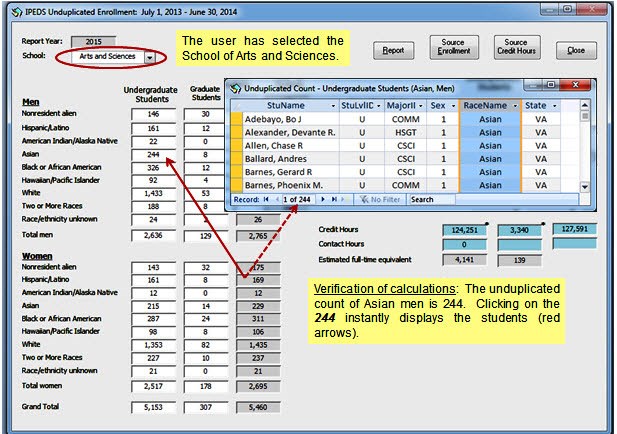Click the Asian men undergraduate count 244
The width and height of the screenshot is (617, 434).
click(153, 155)
